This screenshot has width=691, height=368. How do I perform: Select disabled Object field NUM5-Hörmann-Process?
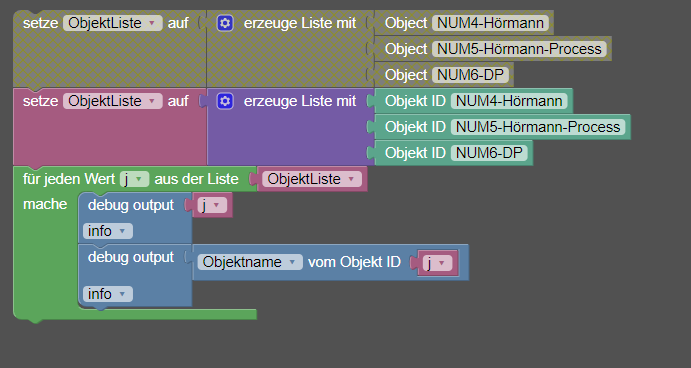(520, 49)
